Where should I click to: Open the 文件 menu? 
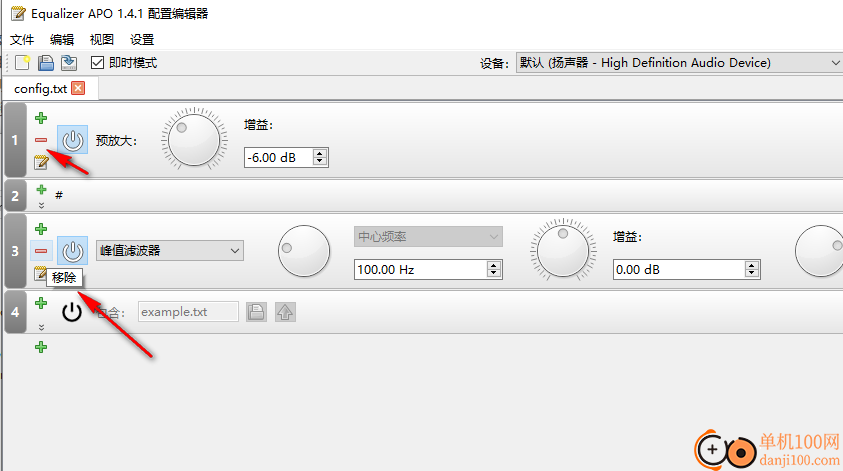[x=22, y=40]
